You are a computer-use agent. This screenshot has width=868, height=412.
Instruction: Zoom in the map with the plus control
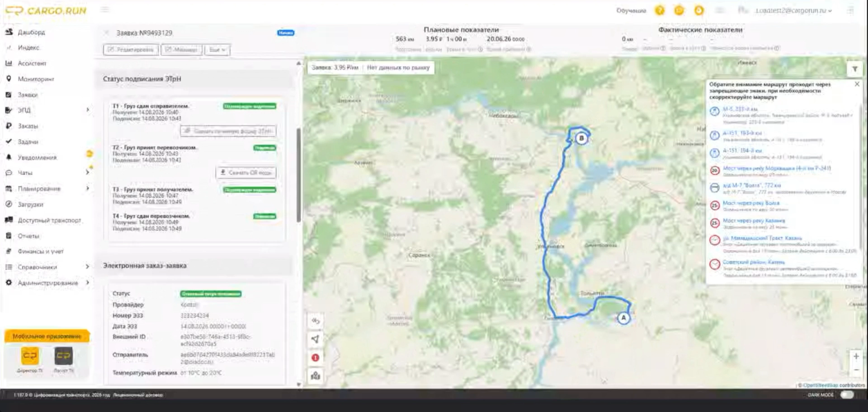click(856, 356)
